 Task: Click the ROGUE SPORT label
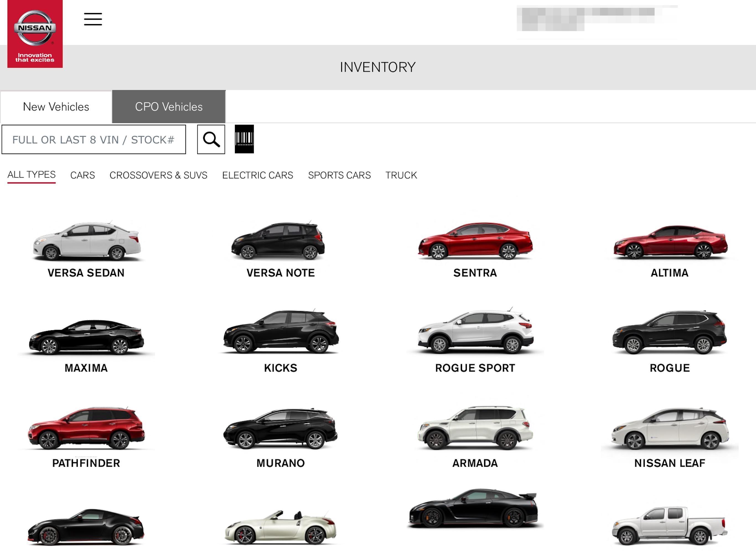point(475,368)
